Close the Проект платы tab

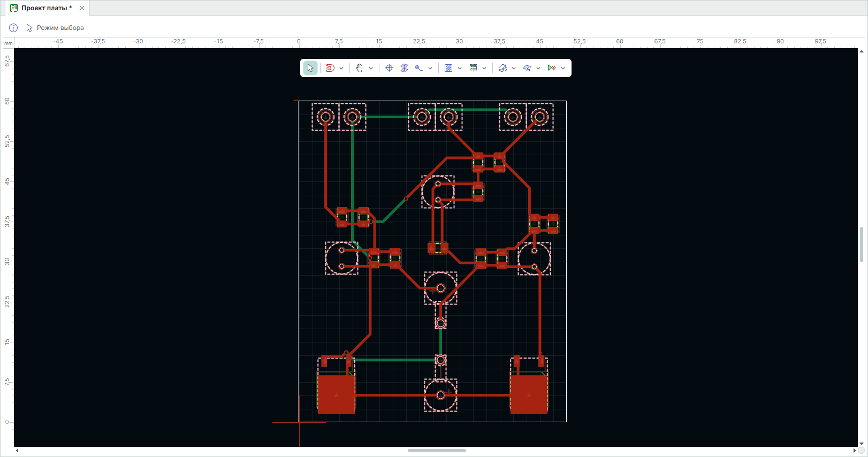click(82, 8)
